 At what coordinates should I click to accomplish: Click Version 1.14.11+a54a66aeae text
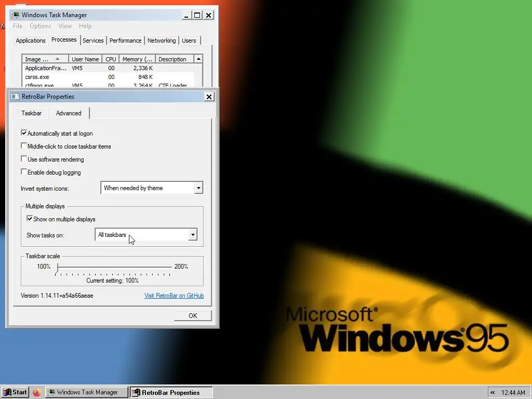point(57,296)
